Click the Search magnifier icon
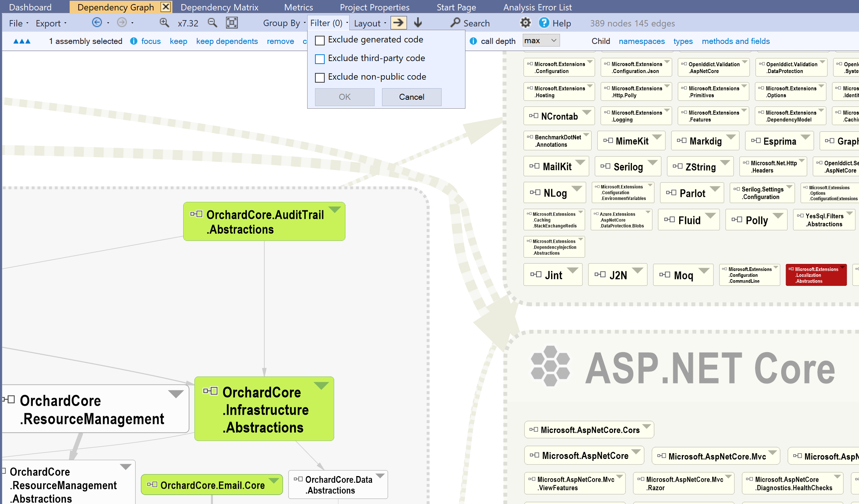The width and height of the screenshot is (859, 504). click(x=455, y=23)
